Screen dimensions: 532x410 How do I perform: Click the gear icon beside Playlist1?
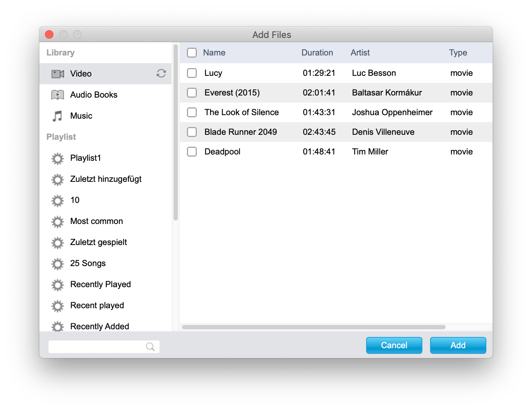[x=58, y=158]
